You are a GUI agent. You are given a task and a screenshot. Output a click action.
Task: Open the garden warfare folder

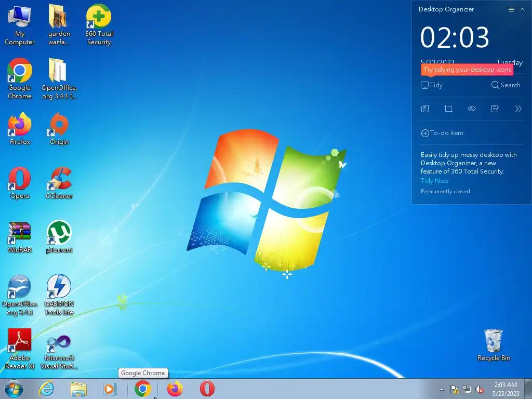pos(59,25)
